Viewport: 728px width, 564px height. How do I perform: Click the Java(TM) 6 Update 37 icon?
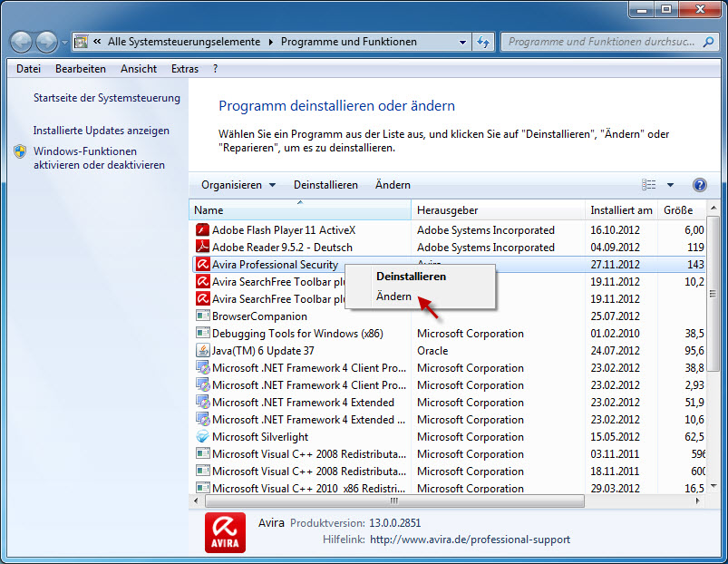[202, 351]
